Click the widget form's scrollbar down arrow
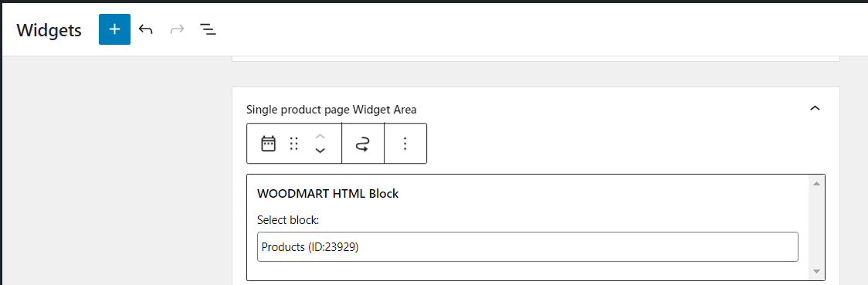 (816, 272)
